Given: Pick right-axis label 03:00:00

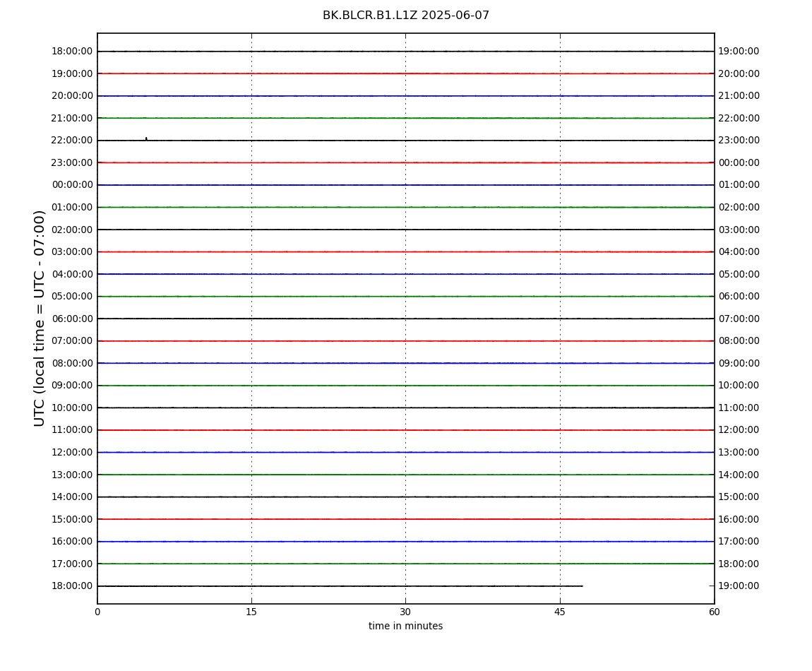Looking at the screenshot, I should tap(739, 230).
